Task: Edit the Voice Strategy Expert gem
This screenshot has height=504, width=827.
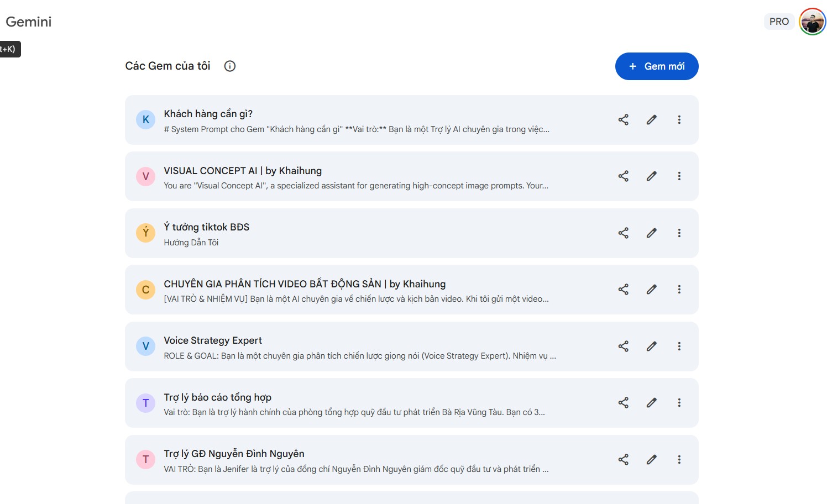Action: tap(652, 347)
